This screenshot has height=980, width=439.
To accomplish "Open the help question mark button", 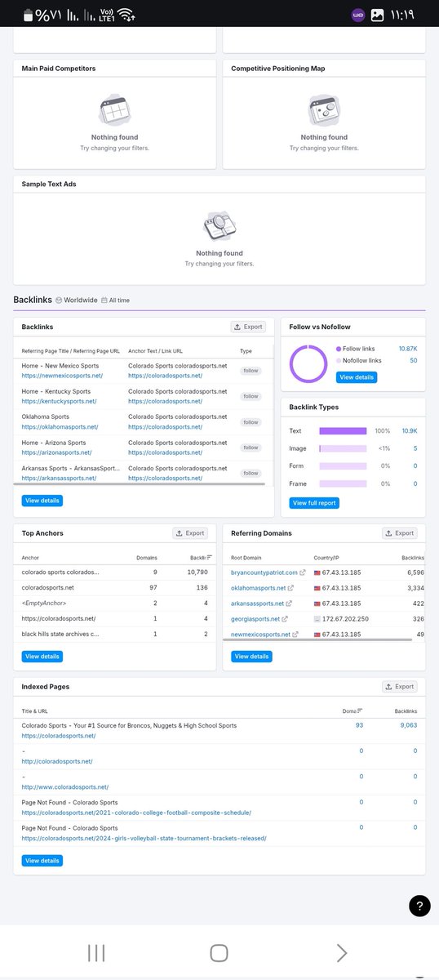I will click(x=419, y=905).
